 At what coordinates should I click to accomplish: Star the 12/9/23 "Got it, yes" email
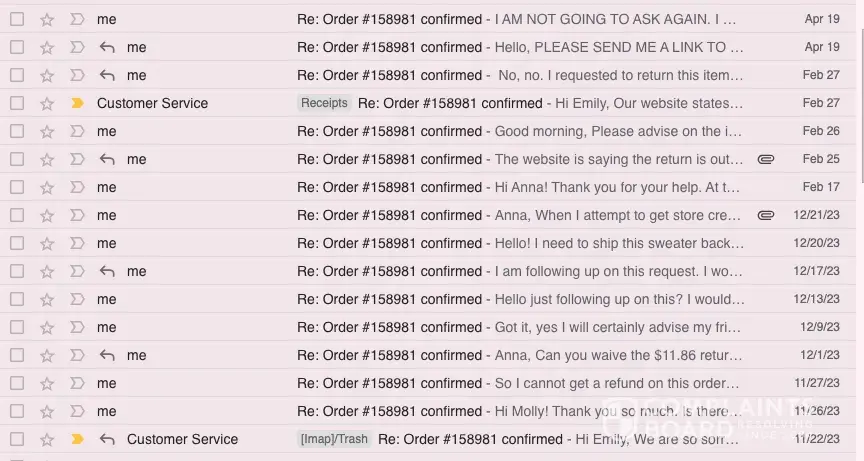[x=47, y=327]
